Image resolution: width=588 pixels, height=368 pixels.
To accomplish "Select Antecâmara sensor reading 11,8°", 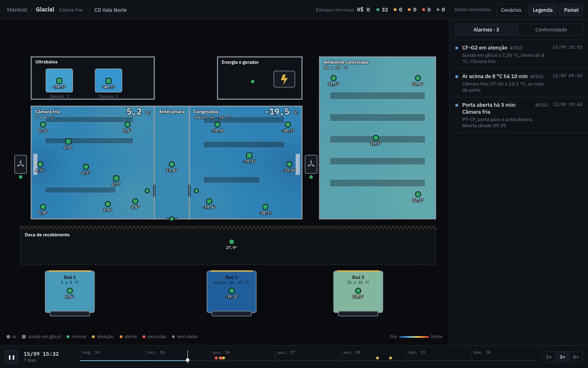I will point(172,164).
